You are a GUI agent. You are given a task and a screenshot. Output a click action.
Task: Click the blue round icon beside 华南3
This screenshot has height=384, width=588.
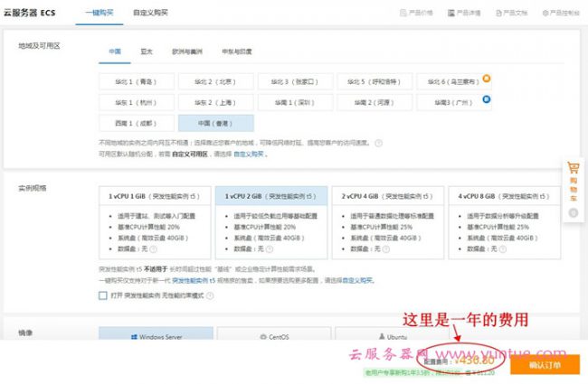tap(487, 99)
